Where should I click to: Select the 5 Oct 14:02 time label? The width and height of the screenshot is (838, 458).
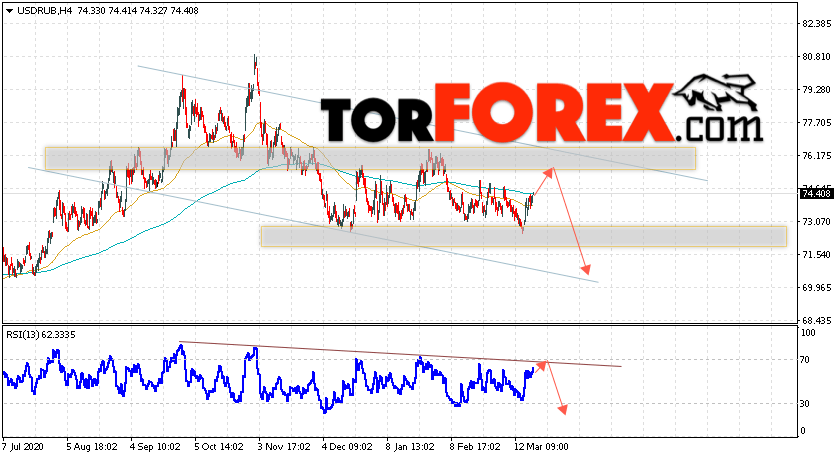[219, 447]
